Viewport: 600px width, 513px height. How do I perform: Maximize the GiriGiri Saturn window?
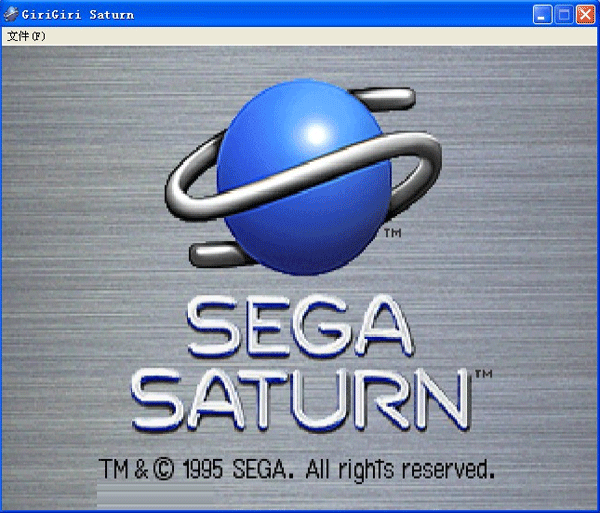click(x=564, y=15)
